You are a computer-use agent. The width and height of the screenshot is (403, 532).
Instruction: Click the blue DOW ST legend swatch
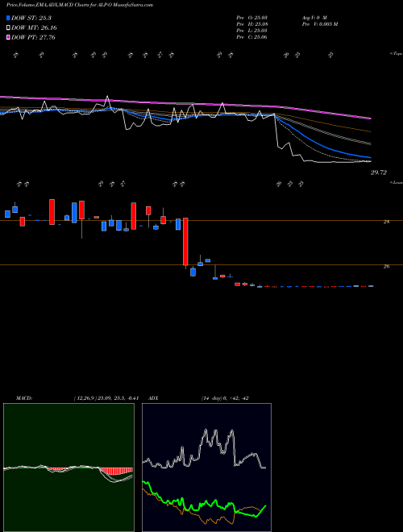(x=8, y=18)
